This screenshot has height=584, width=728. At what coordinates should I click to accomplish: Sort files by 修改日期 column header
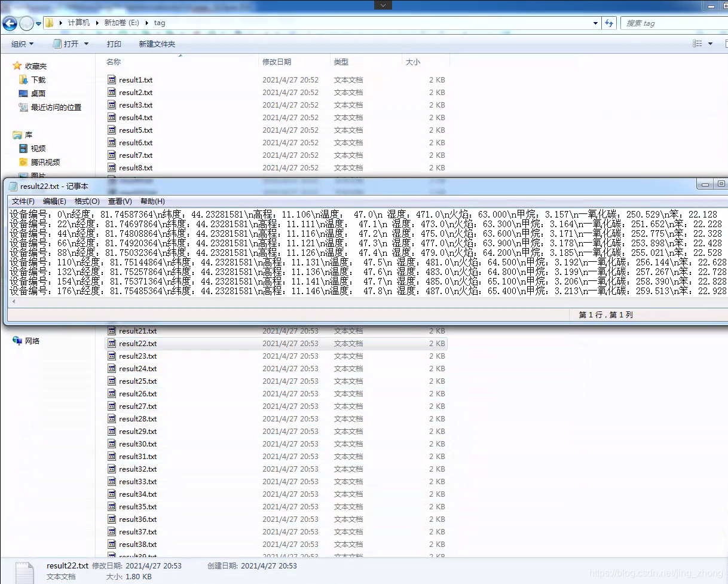point(277,62)
